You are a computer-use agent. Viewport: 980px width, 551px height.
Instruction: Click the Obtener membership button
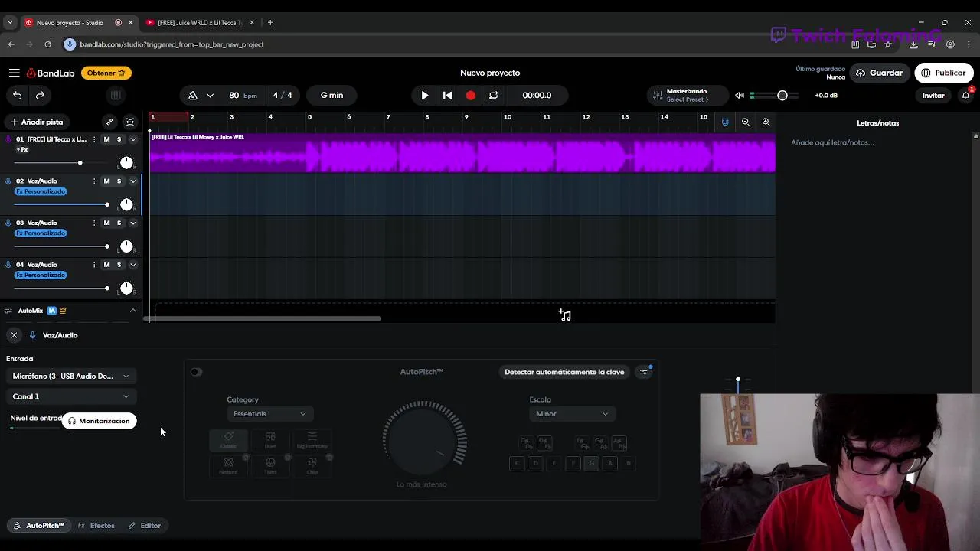(x=106, y=73)
